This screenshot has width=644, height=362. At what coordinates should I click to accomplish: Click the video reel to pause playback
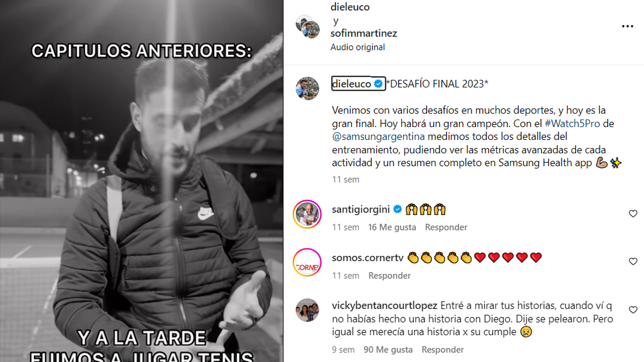coord(142,181)
